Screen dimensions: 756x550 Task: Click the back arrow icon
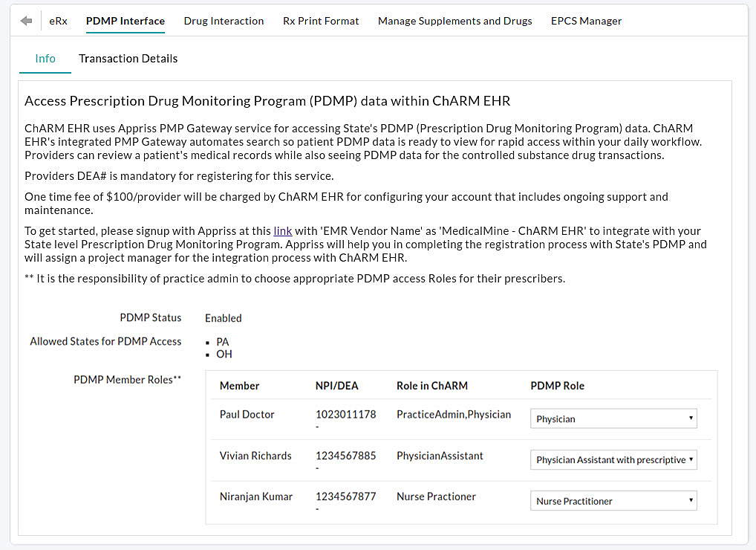(26, 21)
